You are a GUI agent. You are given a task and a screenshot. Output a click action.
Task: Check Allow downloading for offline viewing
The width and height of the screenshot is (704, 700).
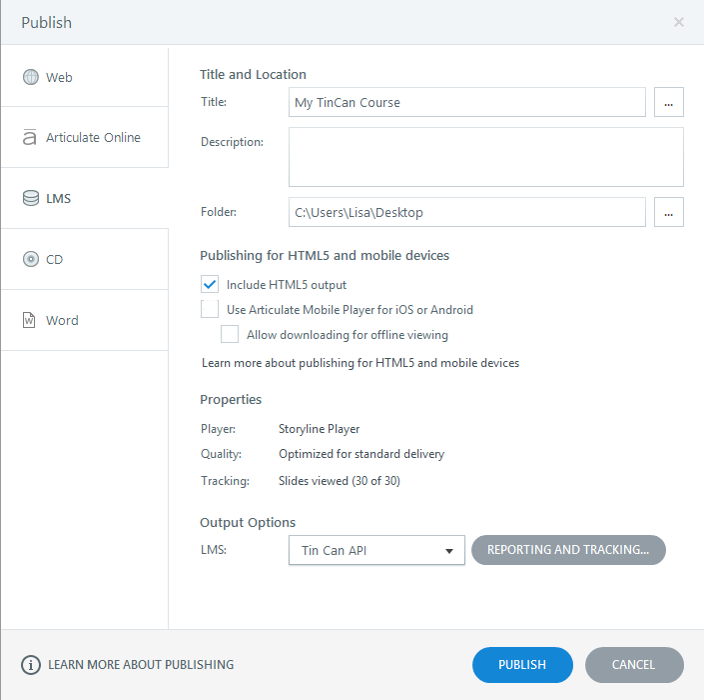(x=230, y=335)
